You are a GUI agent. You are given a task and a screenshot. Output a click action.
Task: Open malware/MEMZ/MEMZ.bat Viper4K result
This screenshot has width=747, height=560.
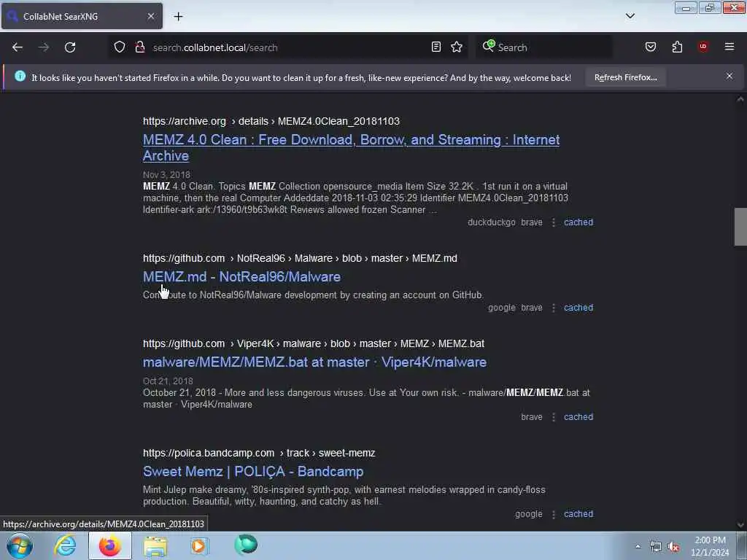tap(314, 362)
